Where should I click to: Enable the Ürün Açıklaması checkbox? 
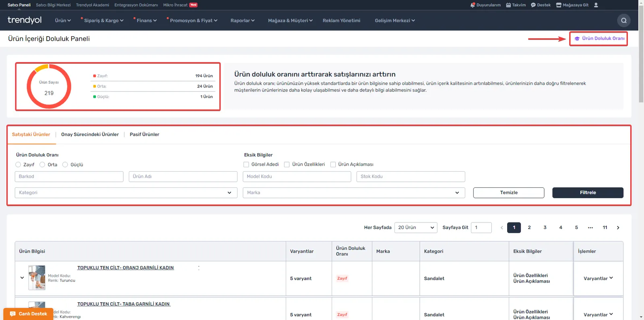point(333,164)
